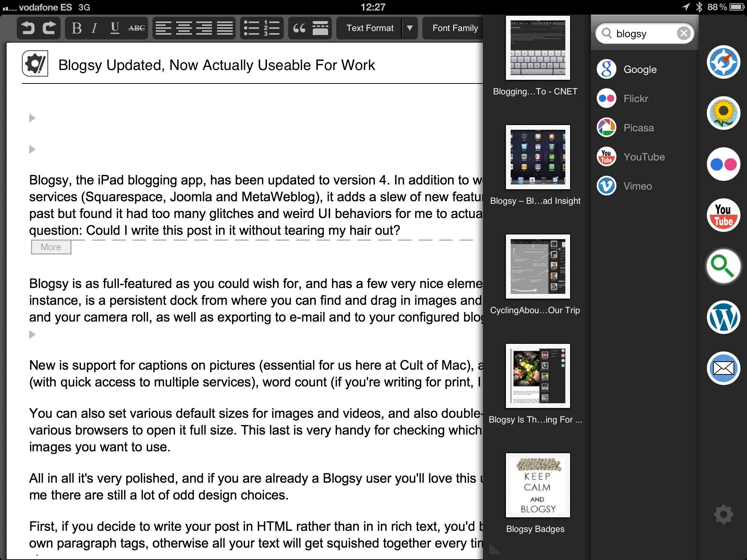Insert a blockquote with quote icon
747x560 pixels.
pos(299,28)
